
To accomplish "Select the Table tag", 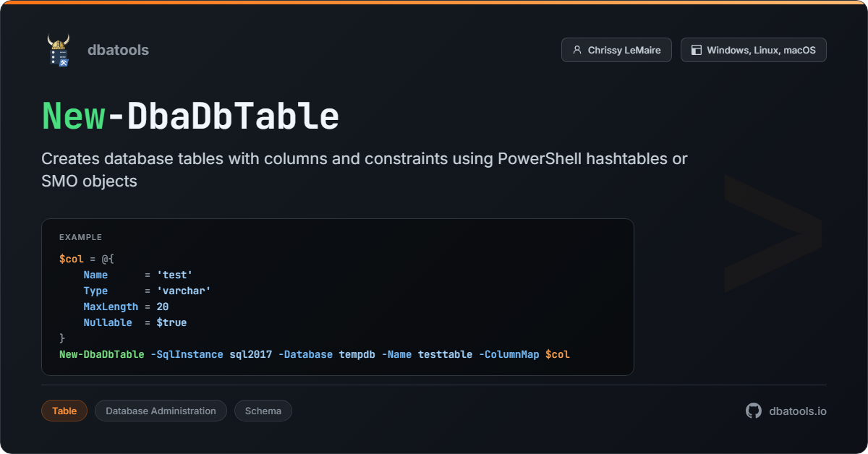I will coord(64,411).
